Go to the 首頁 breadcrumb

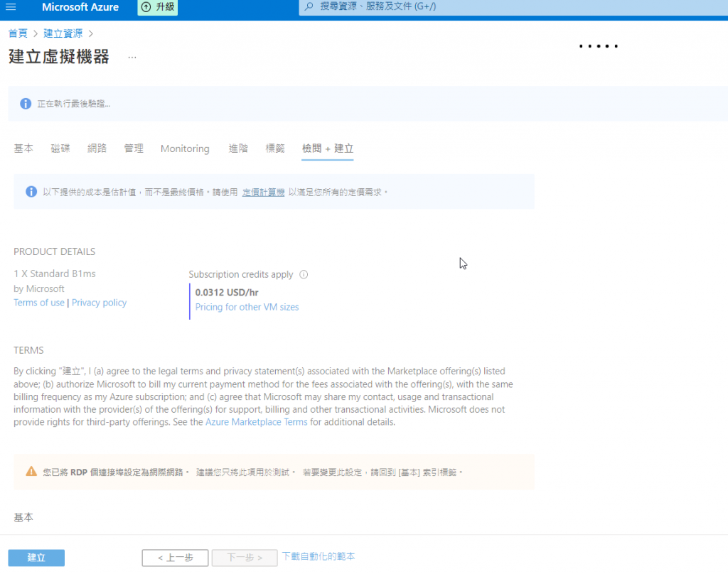tap(18, 33)
